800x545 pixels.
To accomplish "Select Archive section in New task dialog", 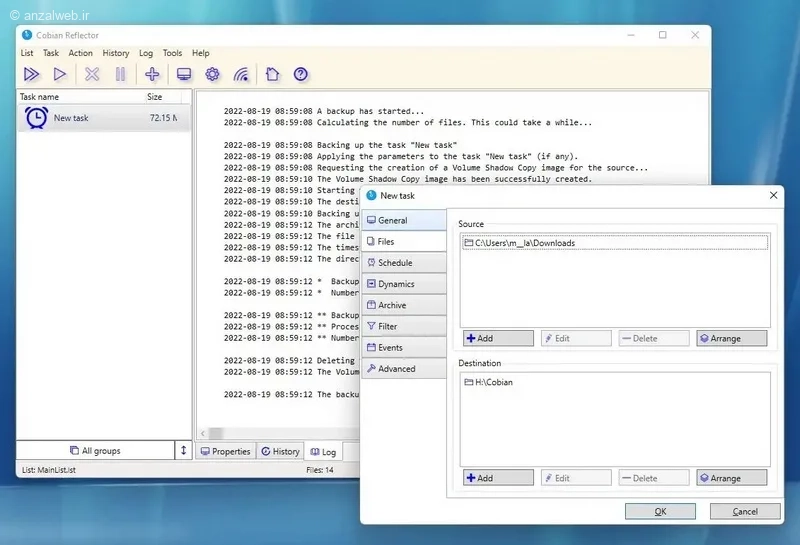I will [x=404, y=305].
